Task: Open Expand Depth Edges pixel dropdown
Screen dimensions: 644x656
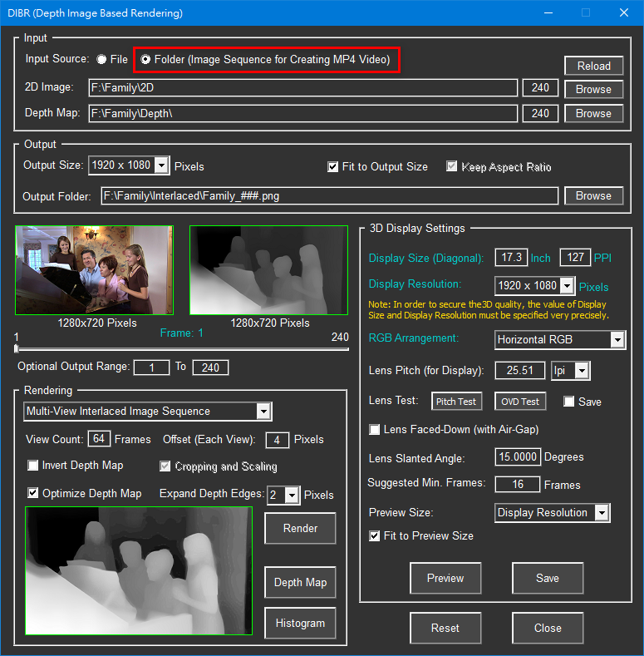Action: (292, 496)
